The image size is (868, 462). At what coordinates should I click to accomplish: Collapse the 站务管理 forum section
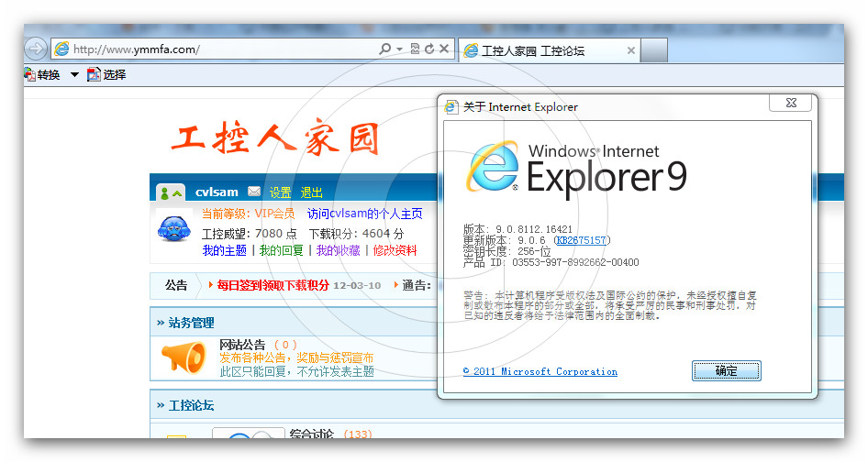click(x=160, y=323)
